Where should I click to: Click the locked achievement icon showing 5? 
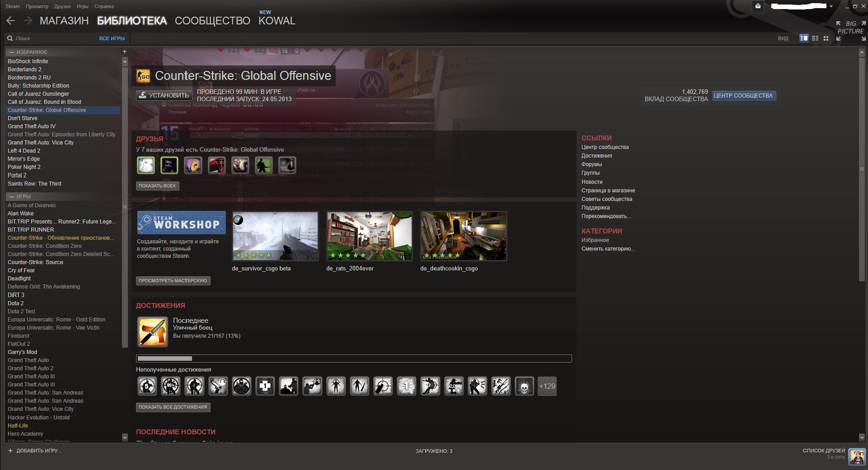point(147,386)
